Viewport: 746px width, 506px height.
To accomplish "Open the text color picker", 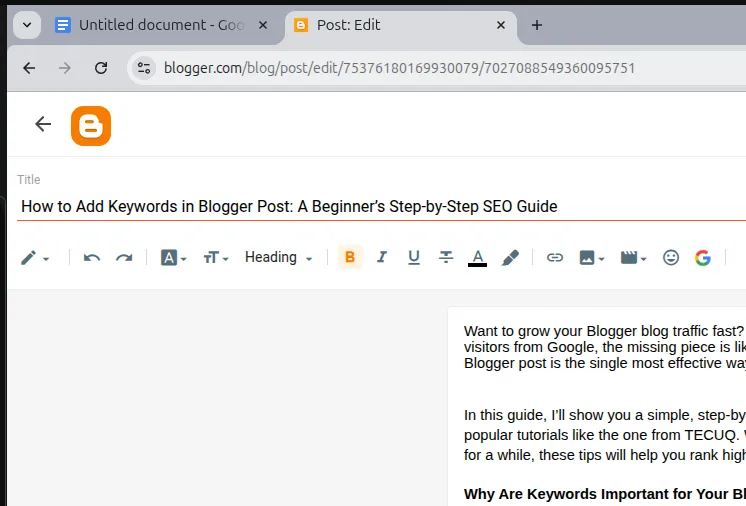I will coord(478,258).
